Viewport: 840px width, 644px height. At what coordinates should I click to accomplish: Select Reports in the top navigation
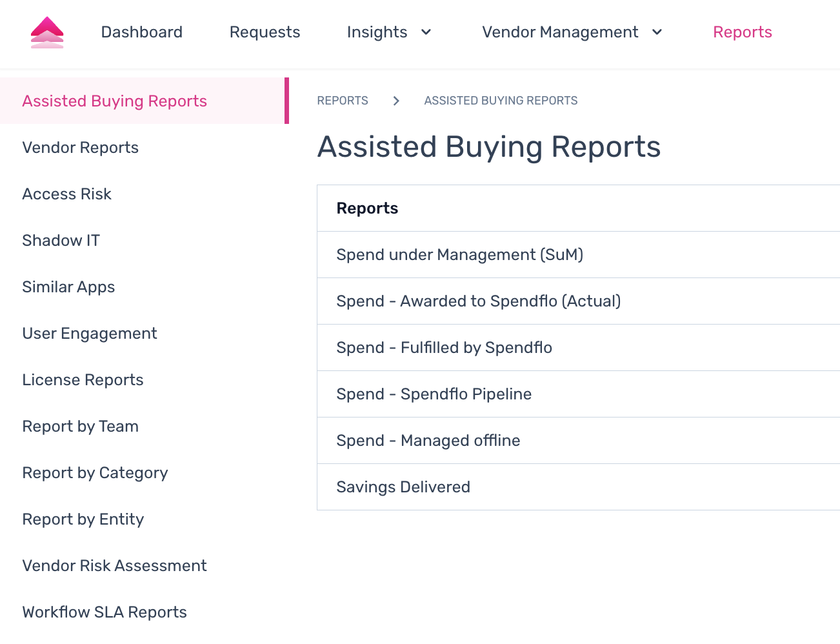pyautogui.click(x=743, y=32)
